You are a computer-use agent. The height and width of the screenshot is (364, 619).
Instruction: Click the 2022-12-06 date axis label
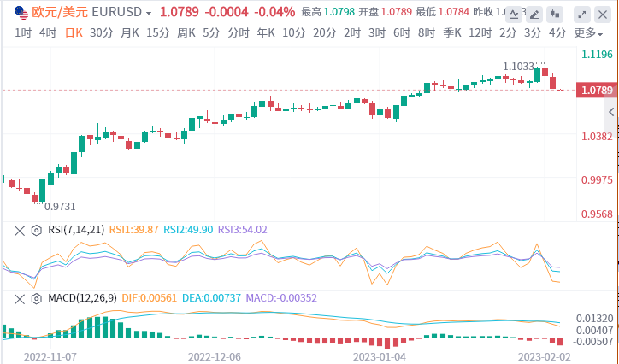point(215,357)
